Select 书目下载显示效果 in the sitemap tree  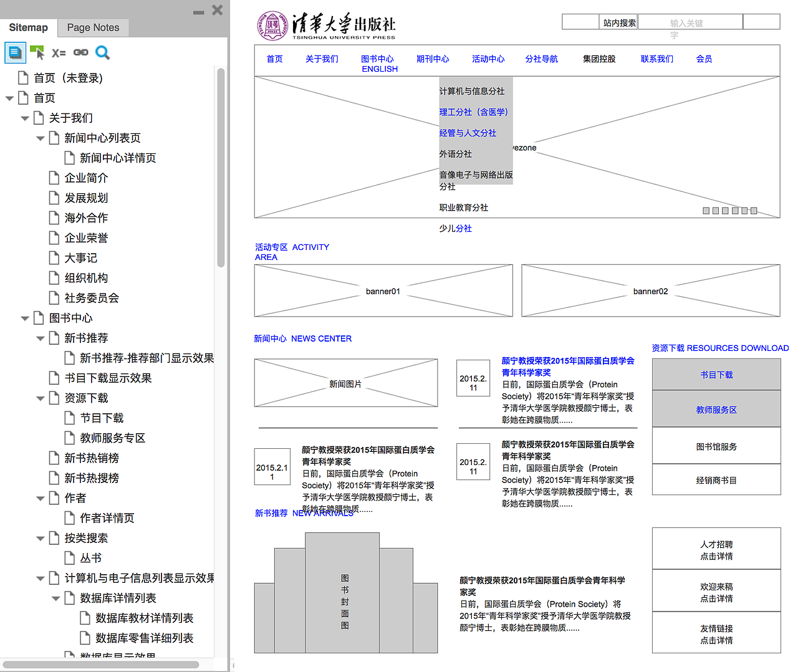click(x=108, y=378)
